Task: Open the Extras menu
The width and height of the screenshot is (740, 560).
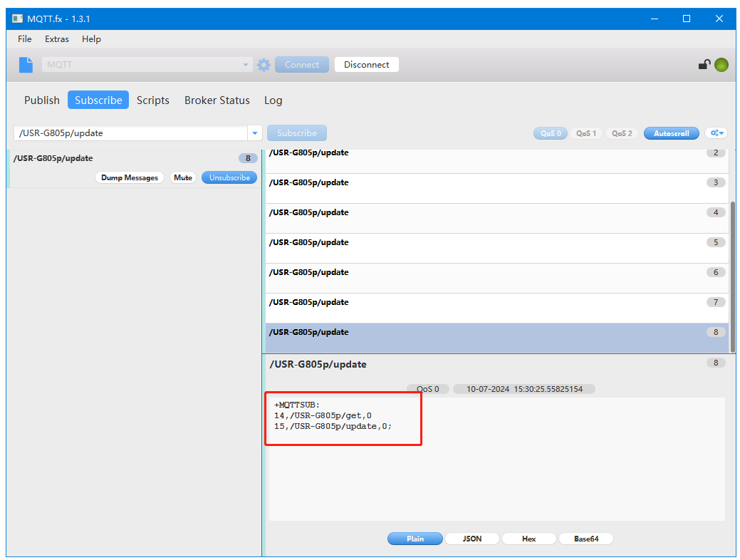Action: (56, 39)
